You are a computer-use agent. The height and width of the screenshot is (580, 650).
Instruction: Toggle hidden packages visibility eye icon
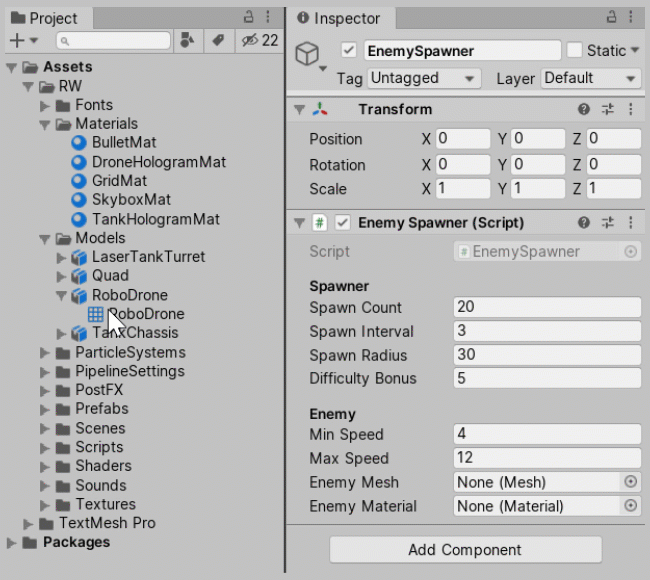(x=249, y=40)
